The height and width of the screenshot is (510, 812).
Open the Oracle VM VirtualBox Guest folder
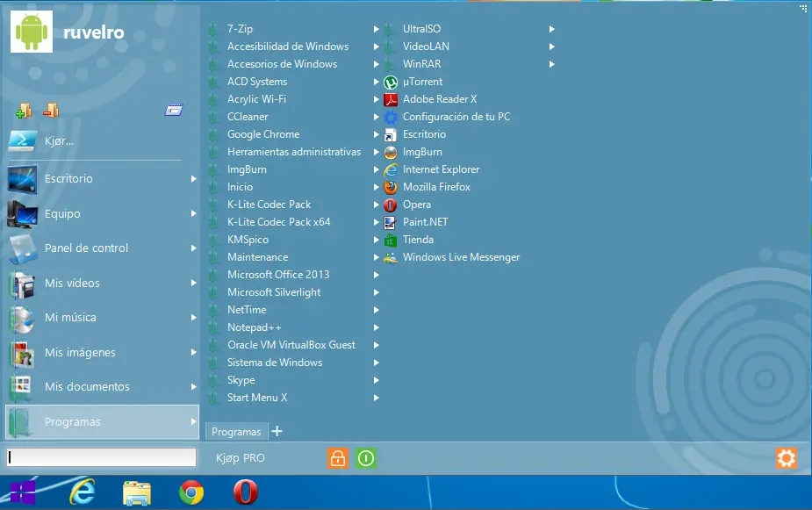click(x=293, y=345)
